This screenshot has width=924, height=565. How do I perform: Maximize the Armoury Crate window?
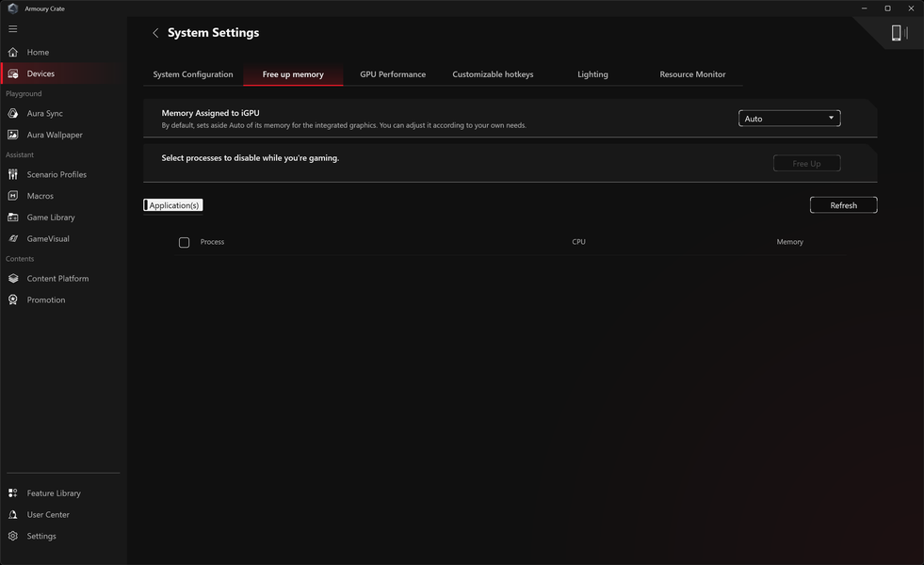point(887,8)
